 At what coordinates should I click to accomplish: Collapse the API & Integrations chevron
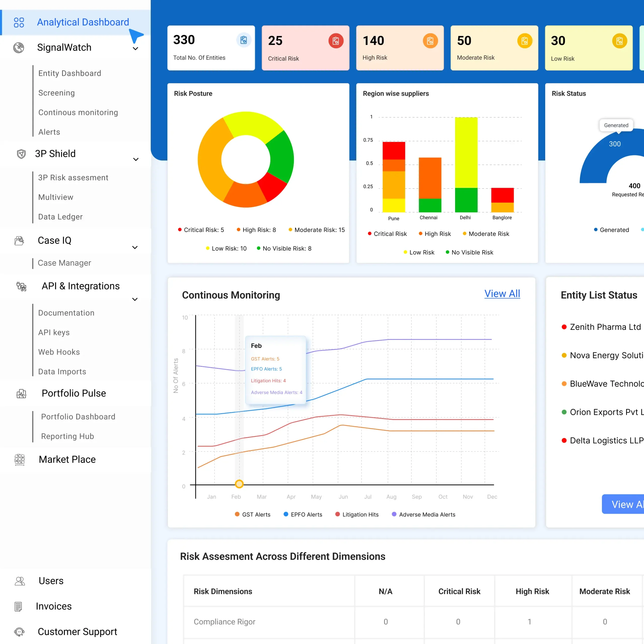(x=135, y=299)
